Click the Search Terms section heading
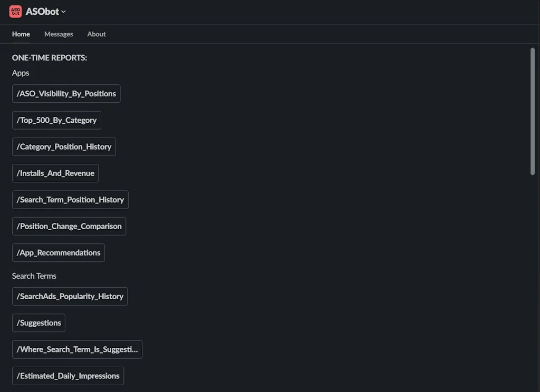 click(x=34, y=276)
